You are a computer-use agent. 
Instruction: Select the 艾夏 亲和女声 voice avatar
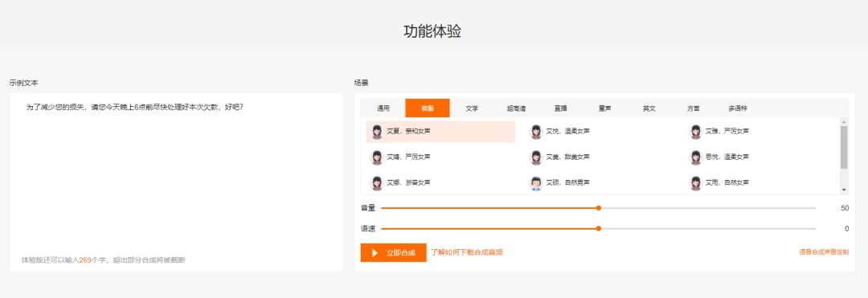[x=377, y=132]
